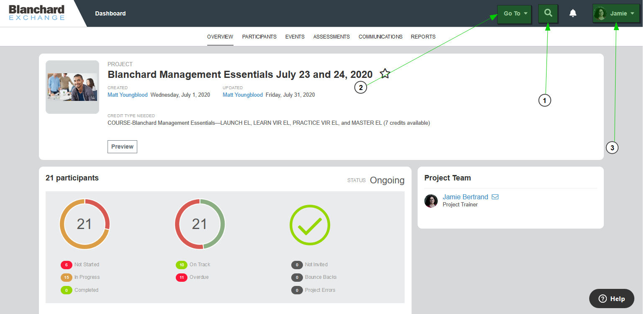Click the Friday, July 31, 2020 date
This screenshot has height=314, width=644.
pos(290,95)
